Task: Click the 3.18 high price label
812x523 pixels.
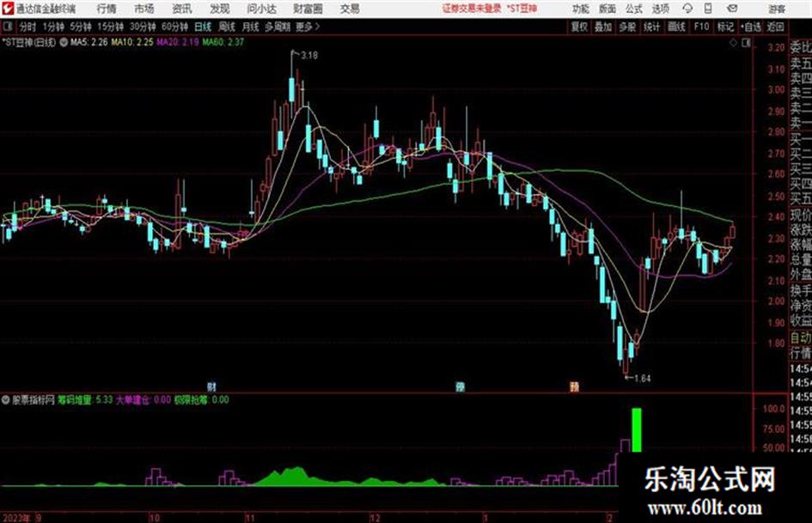Action: coord(309,55)
